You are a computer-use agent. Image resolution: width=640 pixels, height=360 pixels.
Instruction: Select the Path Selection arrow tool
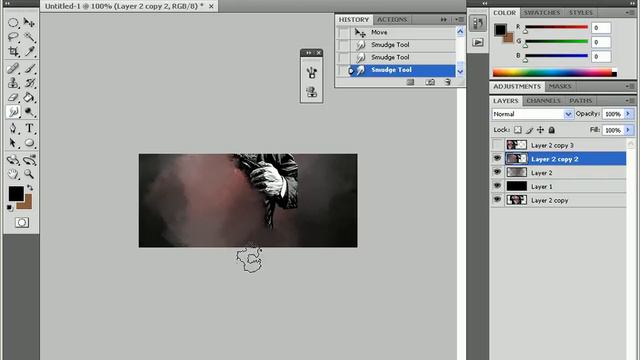(x=13, y=142)
